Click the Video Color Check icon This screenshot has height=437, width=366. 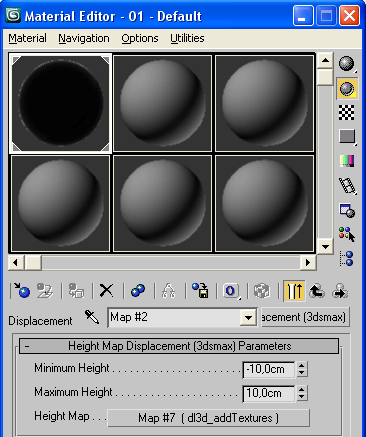coord(347,161)
